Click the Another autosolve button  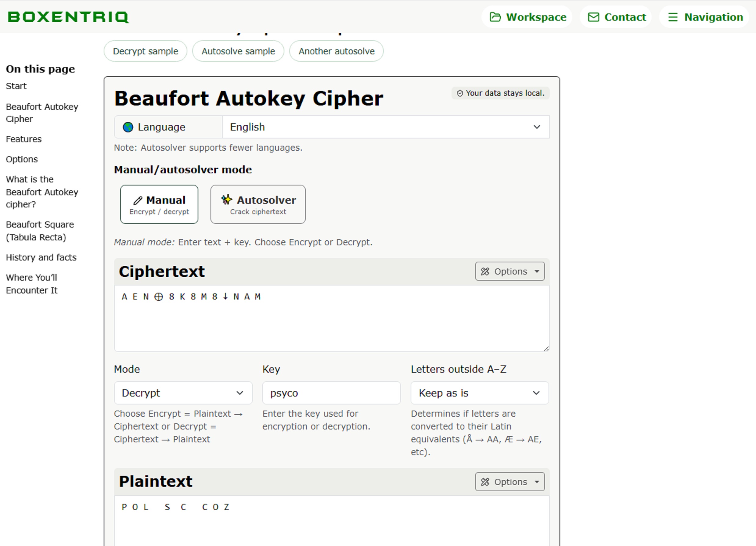coord(336,51)
